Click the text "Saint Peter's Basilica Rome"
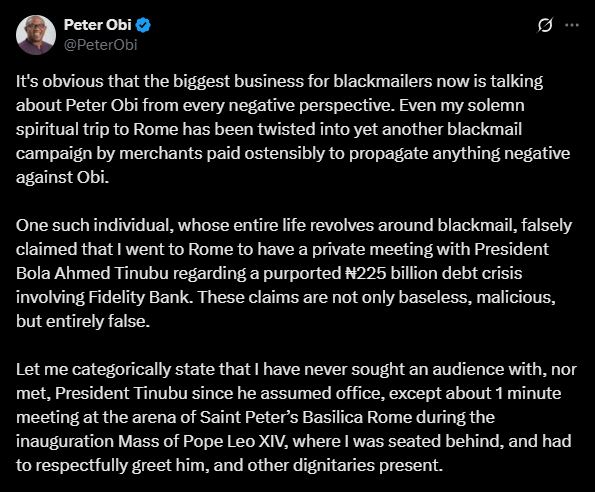The width and height of the screenshot is (595, 492). click(x=306, y=417)
